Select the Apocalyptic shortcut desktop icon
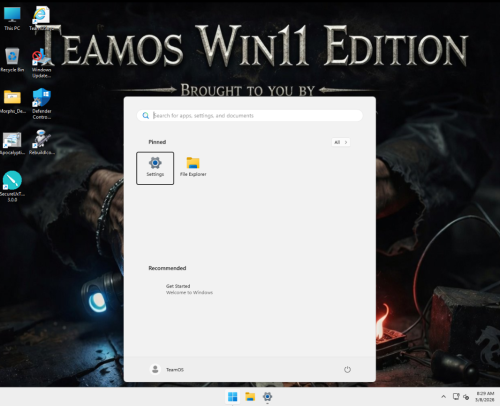This screenshot has height=406, width=500. (x=12, y=143)
